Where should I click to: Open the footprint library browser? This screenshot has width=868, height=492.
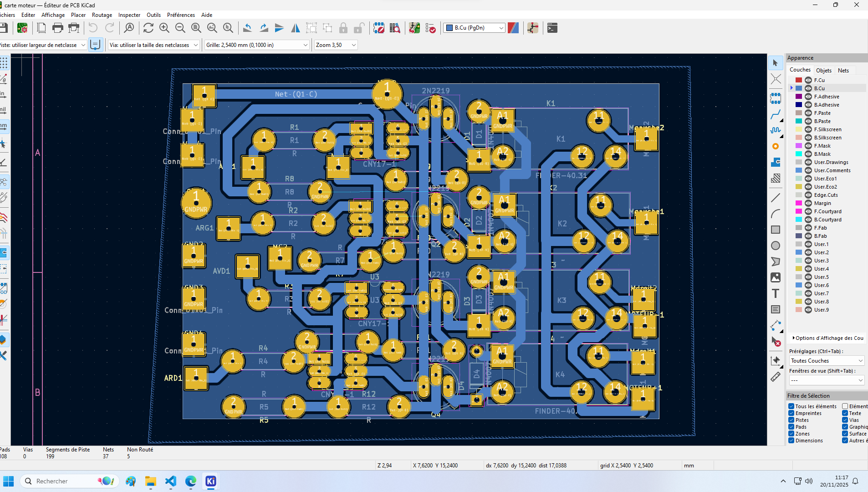pos(395,28)
